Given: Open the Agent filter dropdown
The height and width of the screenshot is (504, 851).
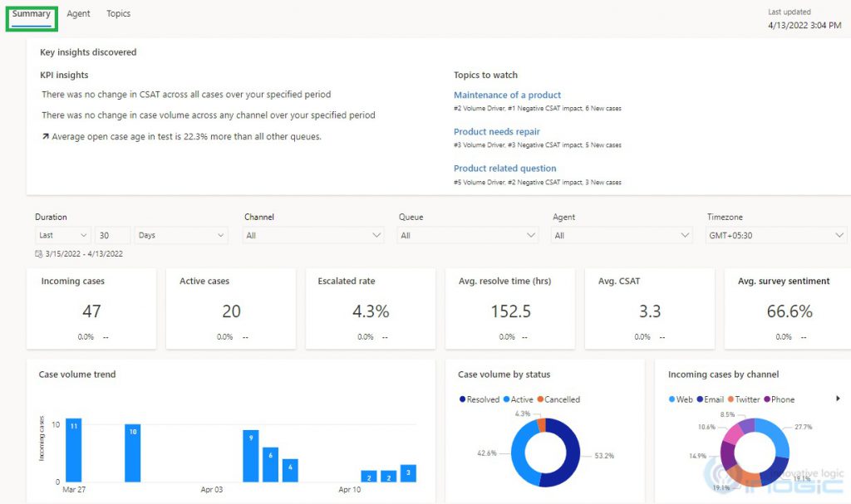Looking at the screenshot, I should (621, 235).
